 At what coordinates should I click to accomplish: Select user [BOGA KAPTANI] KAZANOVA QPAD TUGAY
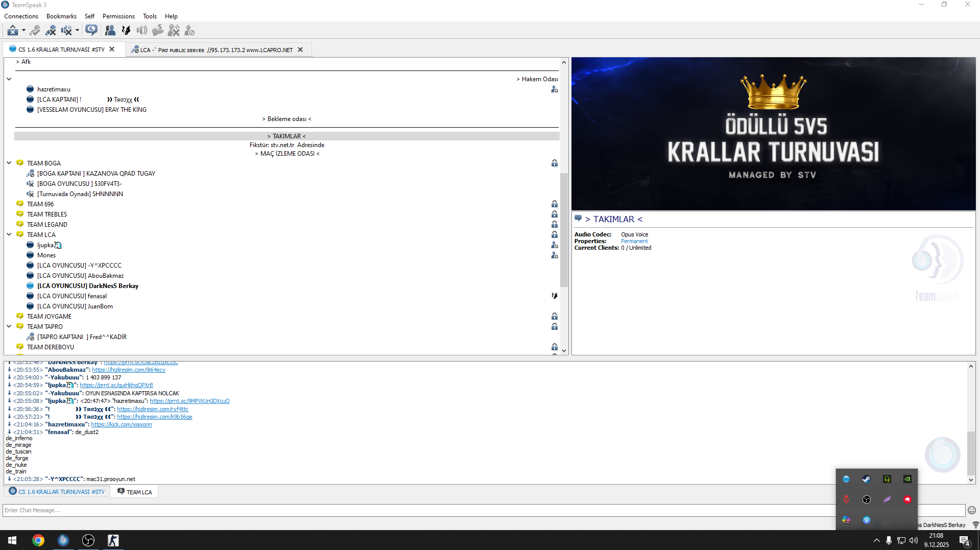tap(96, 174)
